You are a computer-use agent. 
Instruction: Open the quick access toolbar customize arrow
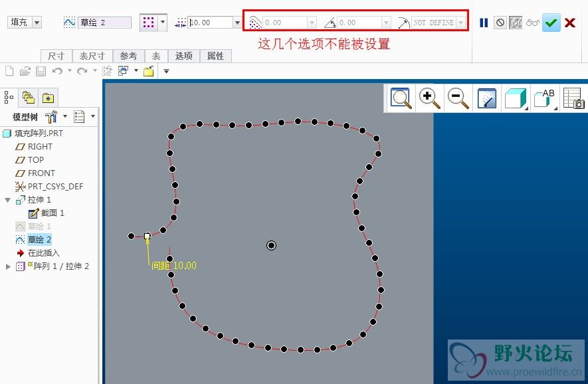coord(166,71)
